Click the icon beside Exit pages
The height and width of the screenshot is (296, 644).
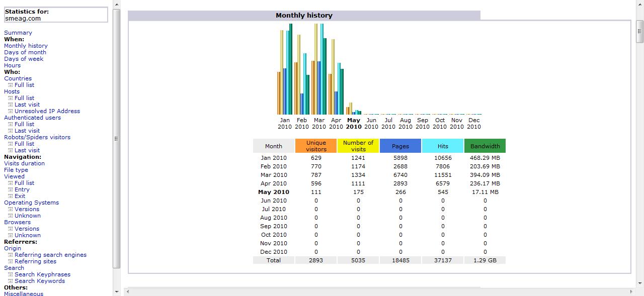click(x=10, y=196)
